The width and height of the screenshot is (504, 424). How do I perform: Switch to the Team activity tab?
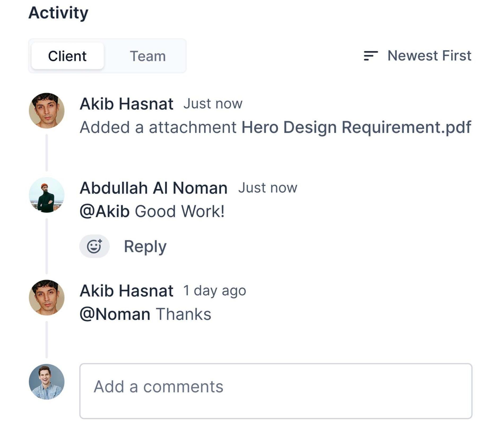(148, 56)
